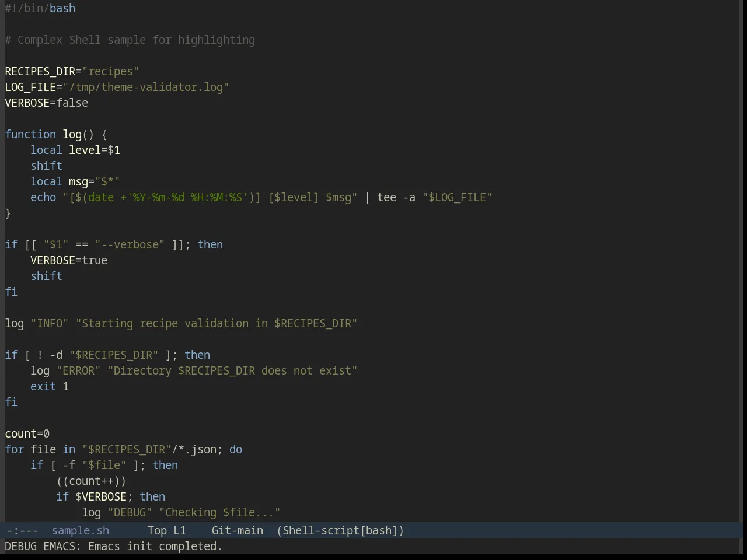Click the "DEBUG" string in log call
Viewport: 747px width, 560px height.
(130, 512)
